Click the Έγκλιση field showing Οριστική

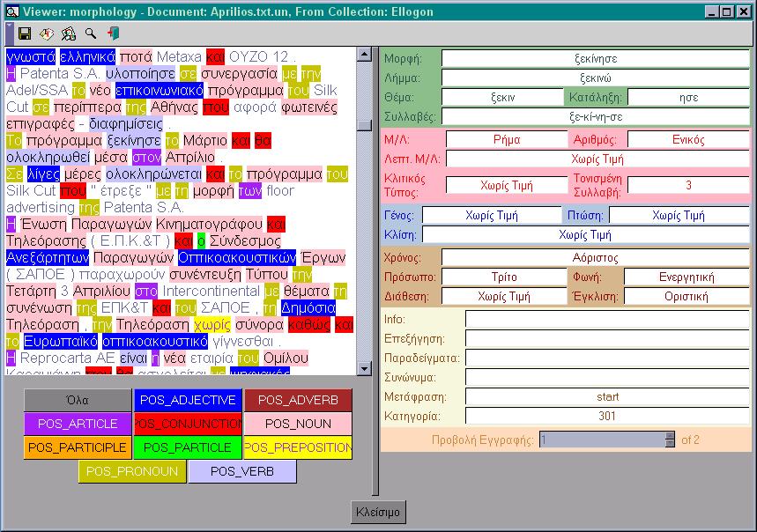(x=686, y=296)
